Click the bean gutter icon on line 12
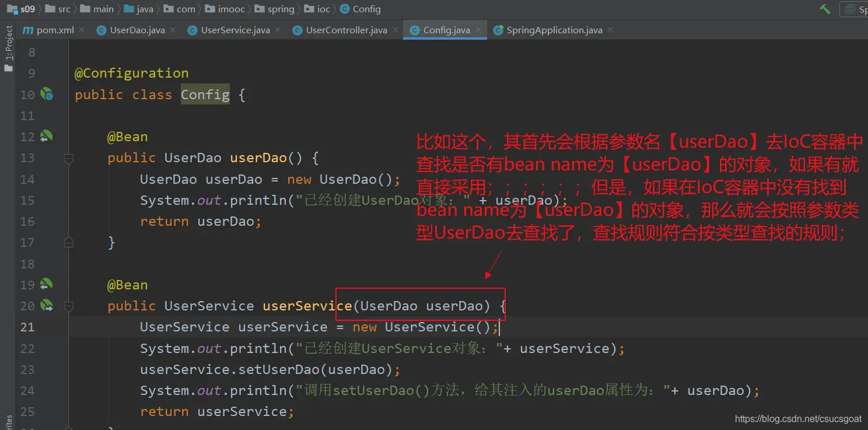The height and width of the screenshot is (430, 868). pyautogui.click(x=46, y=137)
